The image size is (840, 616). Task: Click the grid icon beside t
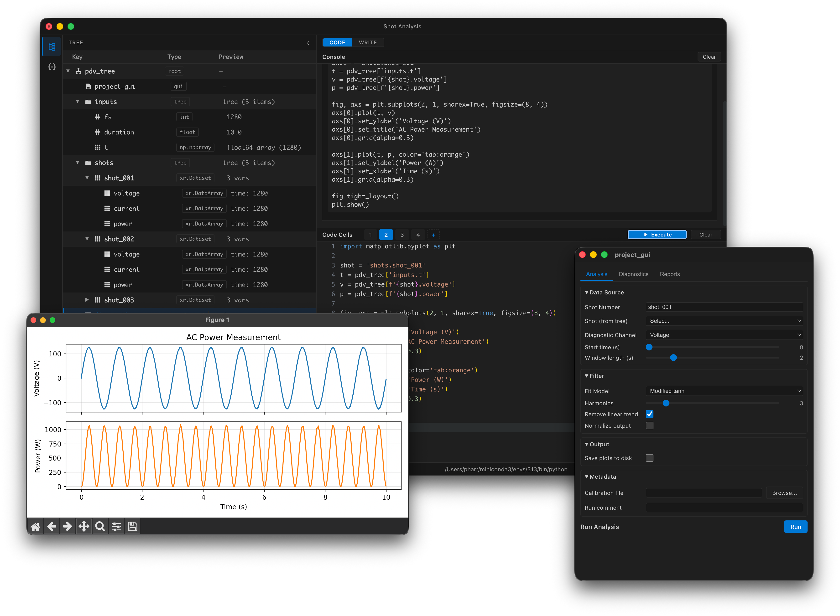(x=97, y=148)
